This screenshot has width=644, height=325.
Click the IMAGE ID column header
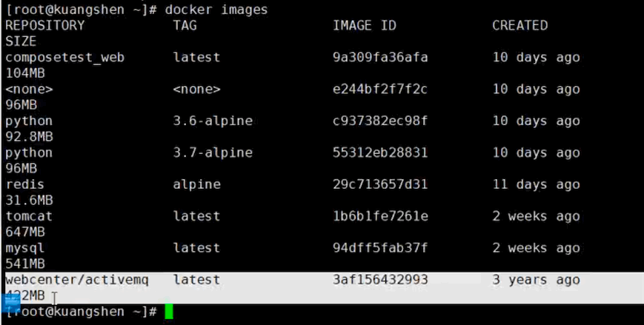click(x=365, y=25)
